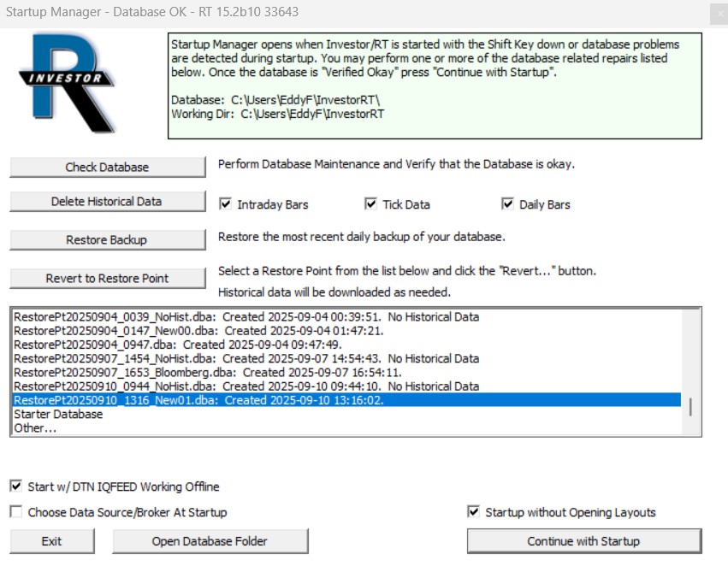Close the Startup Manager window
This screenshot has width=728, height=566.
(717, 13)
